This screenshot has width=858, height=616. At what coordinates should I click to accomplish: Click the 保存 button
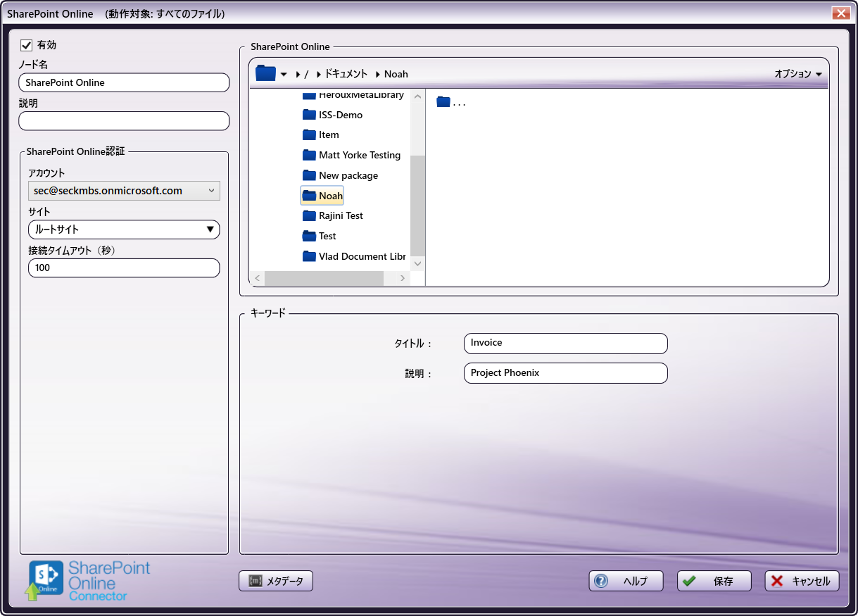[x=714, y=581]
